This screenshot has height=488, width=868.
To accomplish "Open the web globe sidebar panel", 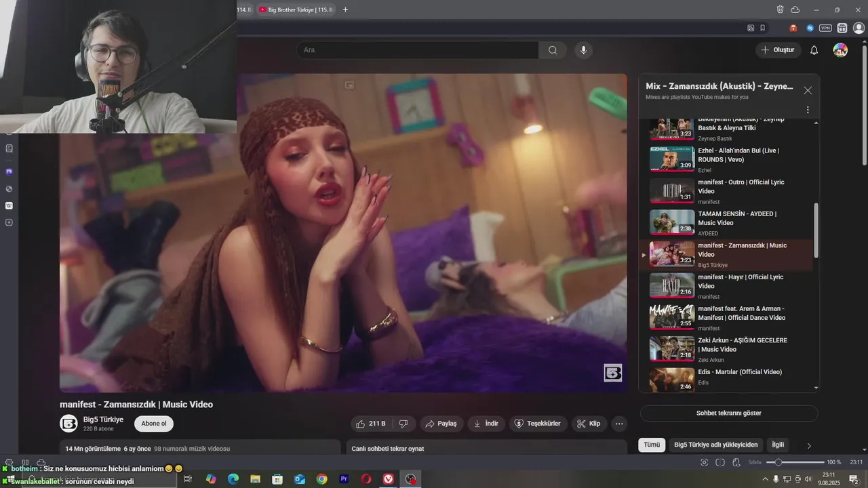I will tap(9, 188).
